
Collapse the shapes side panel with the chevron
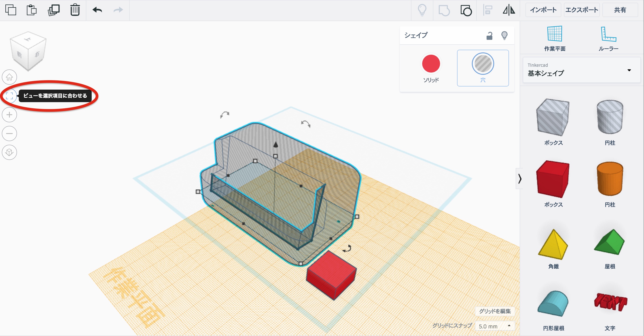tap(520, 179)
